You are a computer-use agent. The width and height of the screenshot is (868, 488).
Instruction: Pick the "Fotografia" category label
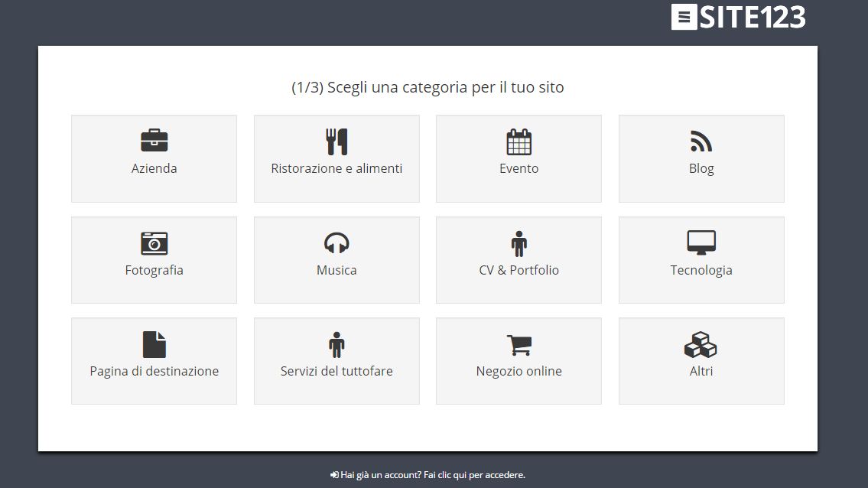pyautogui.click(x=154, y=270)
